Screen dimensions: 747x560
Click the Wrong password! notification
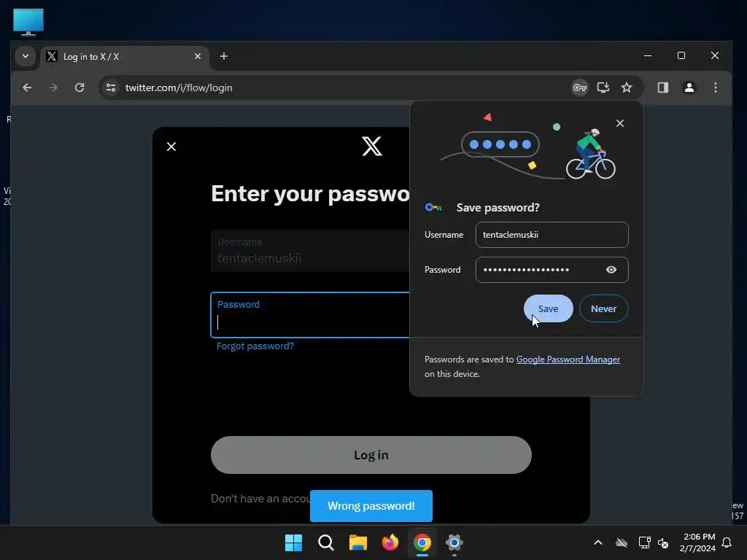click(371, 506)
